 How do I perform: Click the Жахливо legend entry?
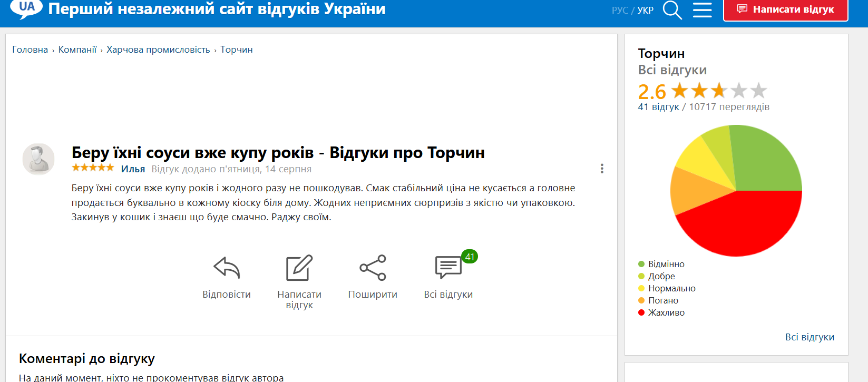click(661, 312)
